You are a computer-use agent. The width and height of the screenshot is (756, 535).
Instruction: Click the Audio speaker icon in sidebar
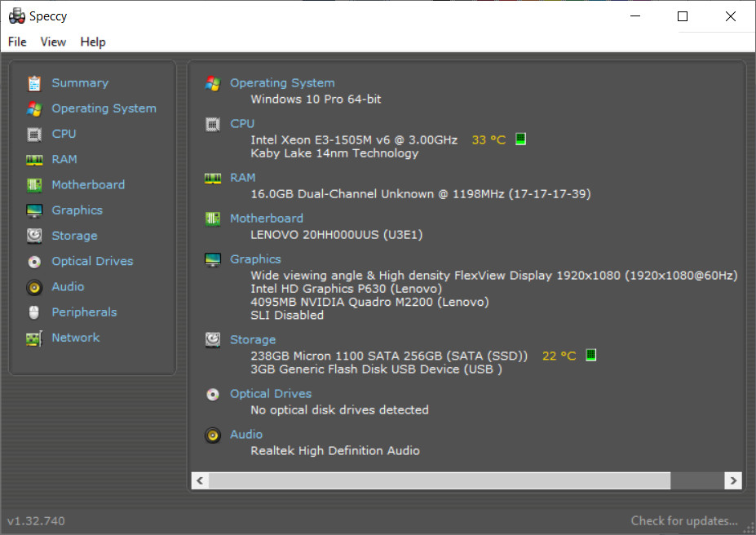click(x=34, y=287)
